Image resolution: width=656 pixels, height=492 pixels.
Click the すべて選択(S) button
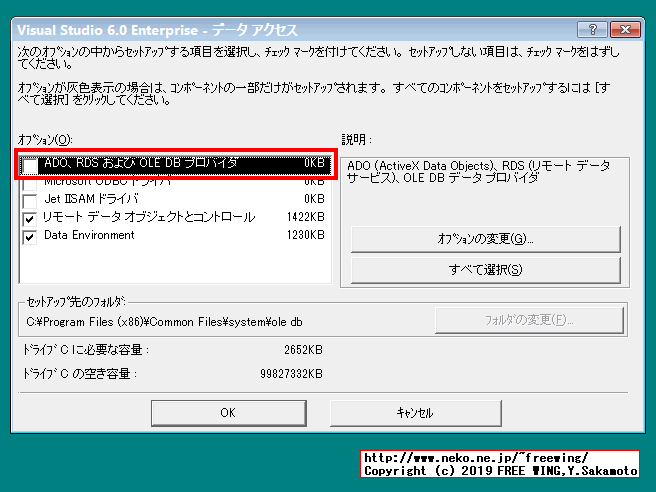click(x=486, y=270)
